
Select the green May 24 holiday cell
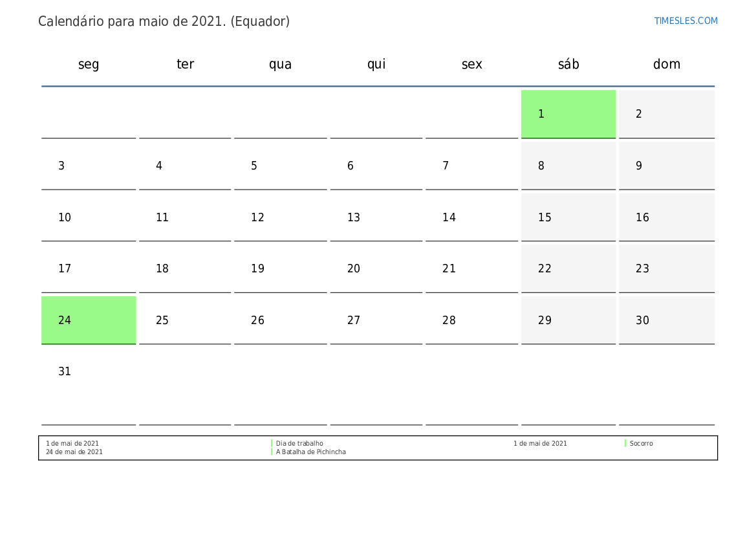pos(89,320)
